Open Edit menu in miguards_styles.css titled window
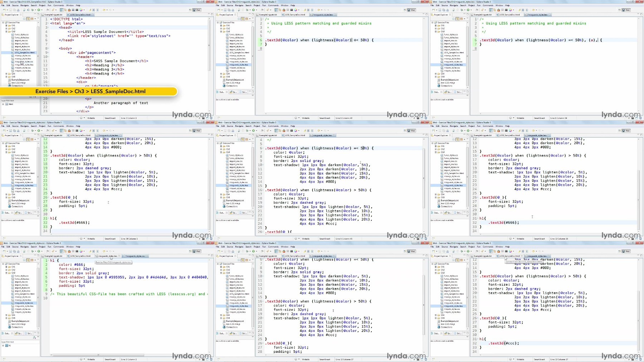This screenshot has height=362, width=644. point(8,247)
